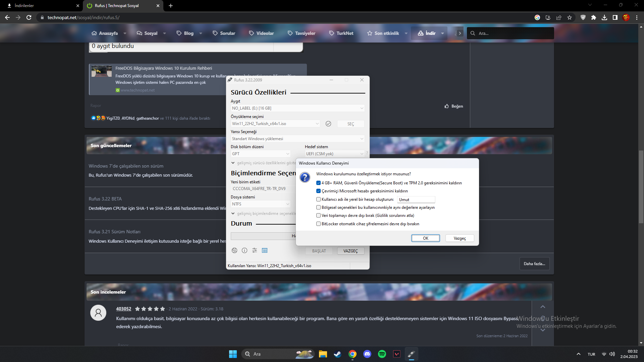644x362 pixels.
Task: Check disable BitLocker encryption option
Action: point(318,224)
